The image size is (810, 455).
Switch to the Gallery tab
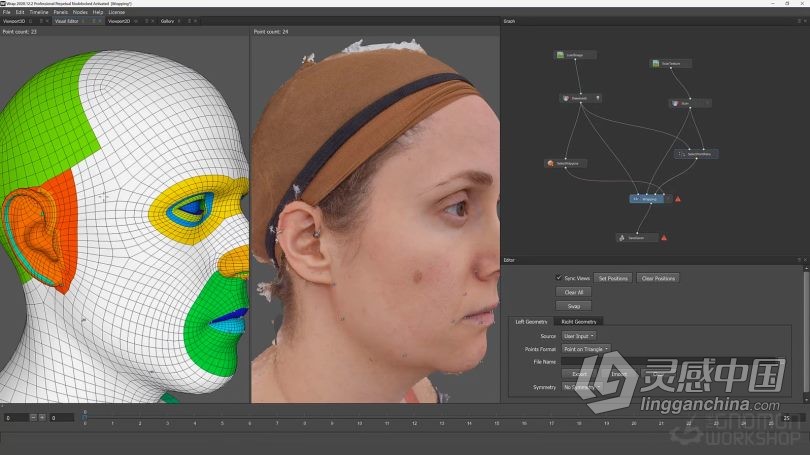click(167, 21)
